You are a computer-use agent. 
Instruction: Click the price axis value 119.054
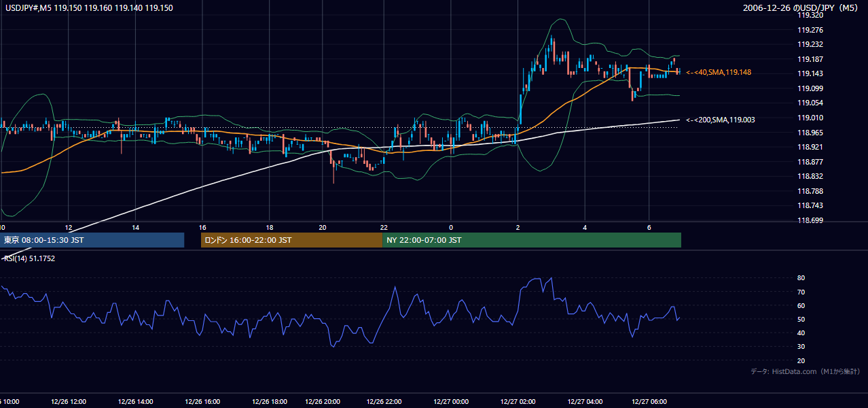812,103
